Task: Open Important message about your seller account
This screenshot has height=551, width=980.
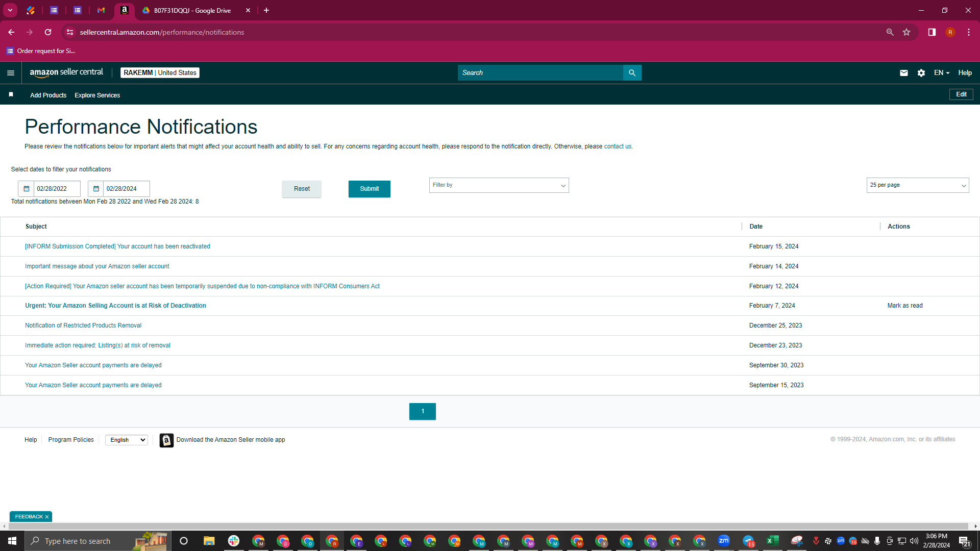Action: tap(97, 266)
